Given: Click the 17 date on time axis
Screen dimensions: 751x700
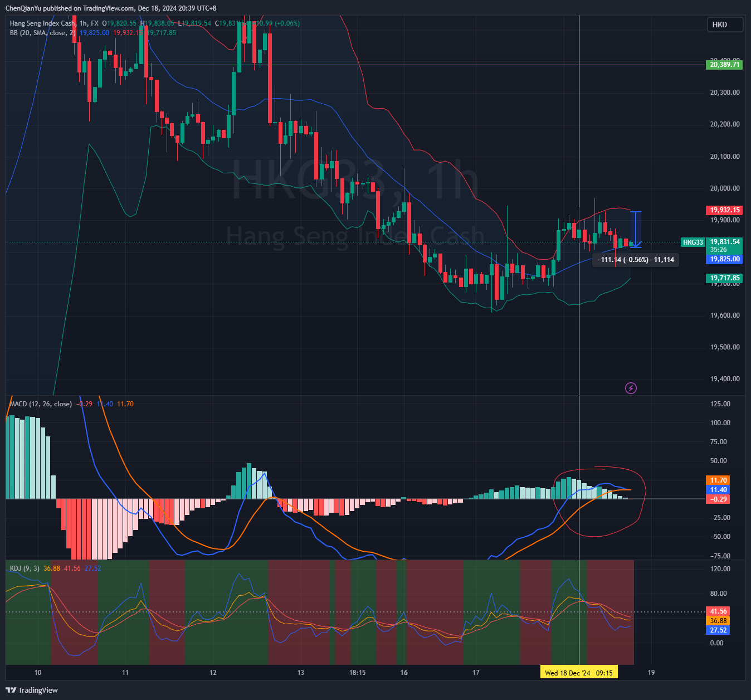Looking at the screenshot, I should tap(476, 673).
